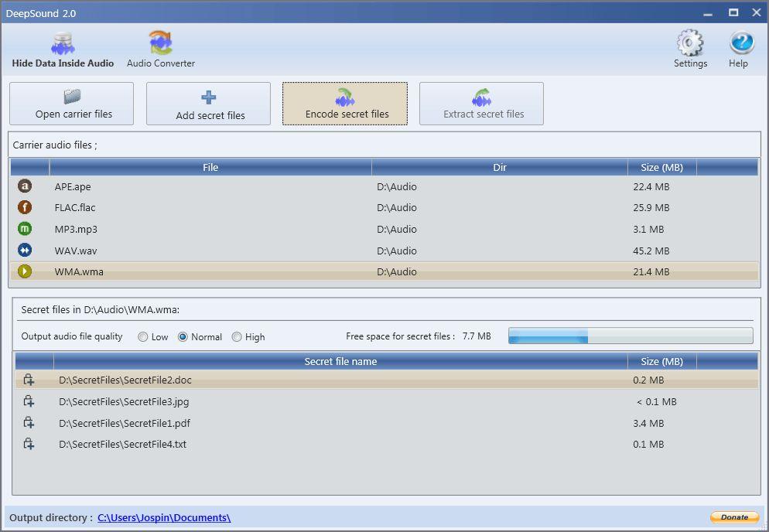Start encoding with Encode secret files
The image size is (769, 532).
point(345,104)
